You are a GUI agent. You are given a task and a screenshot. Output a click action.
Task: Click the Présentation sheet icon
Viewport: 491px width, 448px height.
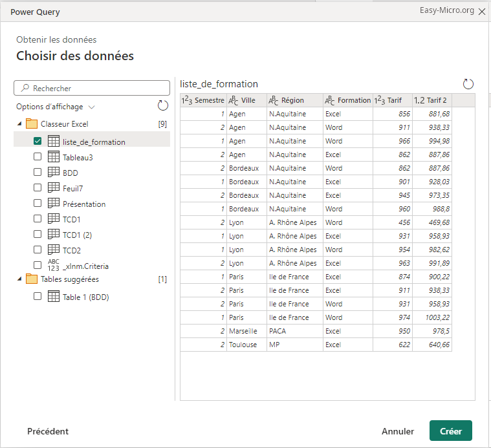click(54, 203)
